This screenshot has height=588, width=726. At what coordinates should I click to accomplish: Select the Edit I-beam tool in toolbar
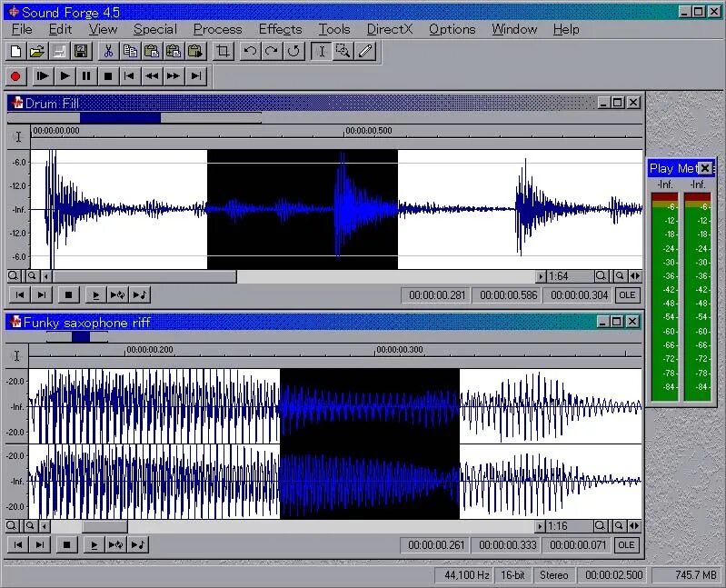click(322, 51)
